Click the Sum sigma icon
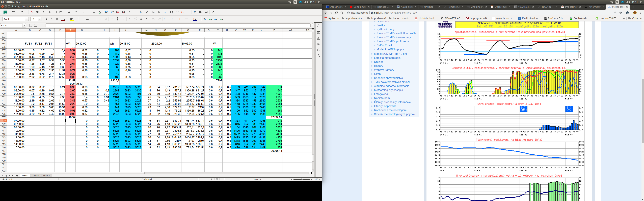Image resolution: width=644 pixels, height=201 pixels. [36, 25]
